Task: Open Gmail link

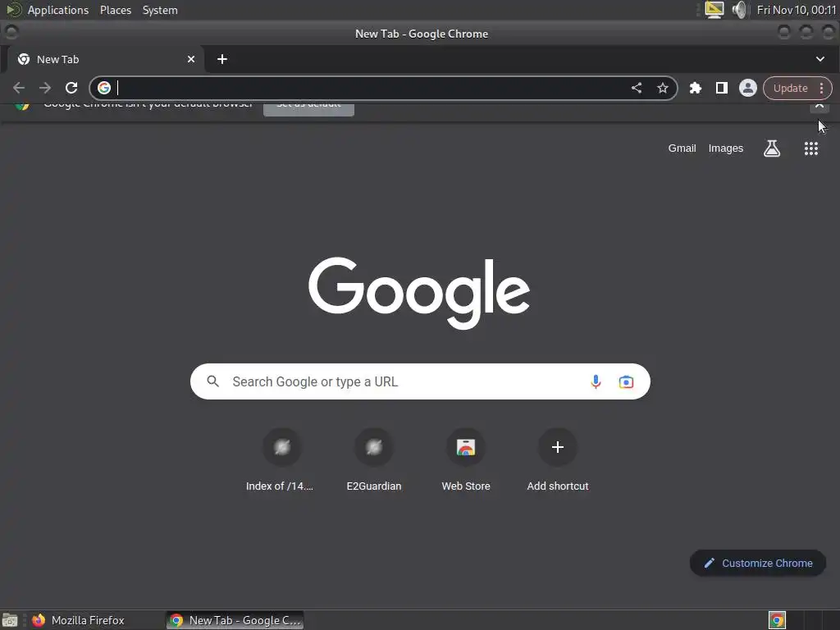Action: click(682, 148)
